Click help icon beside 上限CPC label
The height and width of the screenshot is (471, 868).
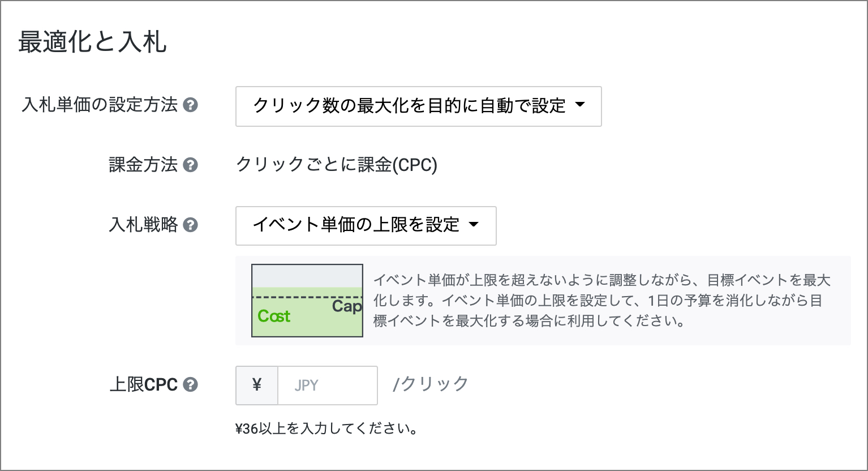click(x=191, y=385)
